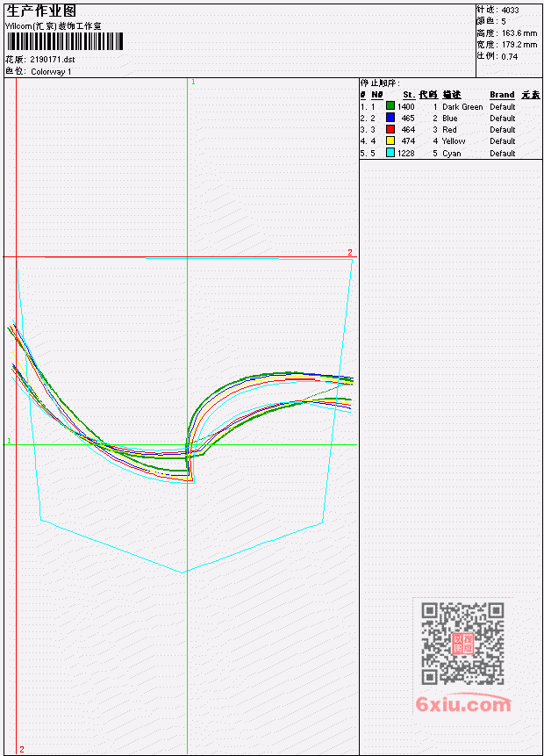Click the Dark Green color swatch
This screenshot has width=544, height=756.
[390, 105]
